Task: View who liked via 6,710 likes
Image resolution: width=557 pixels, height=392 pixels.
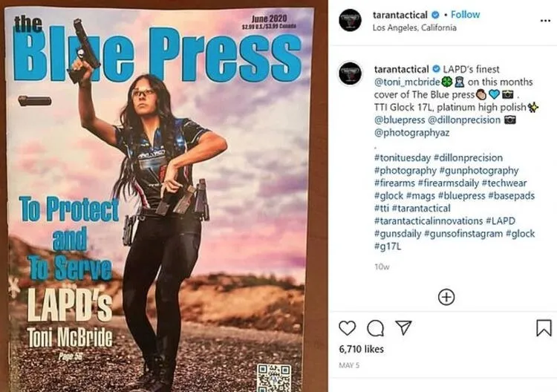Action: 361,349
